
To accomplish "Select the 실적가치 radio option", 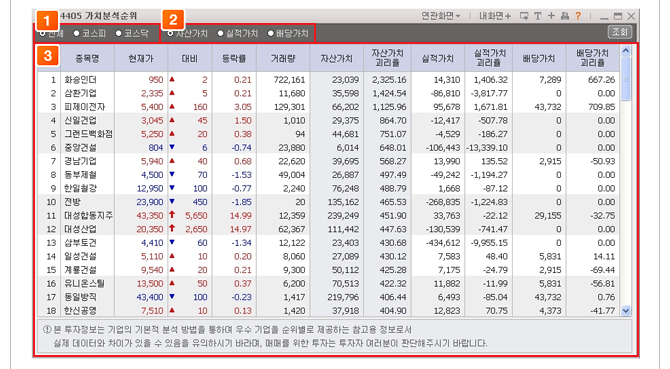I will (220, 33).
